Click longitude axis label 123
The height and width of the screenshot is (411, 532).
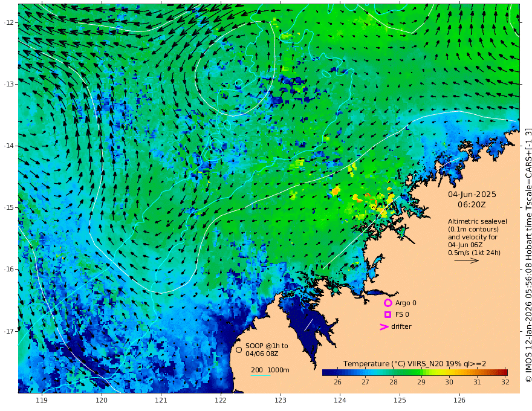point(281,401)
